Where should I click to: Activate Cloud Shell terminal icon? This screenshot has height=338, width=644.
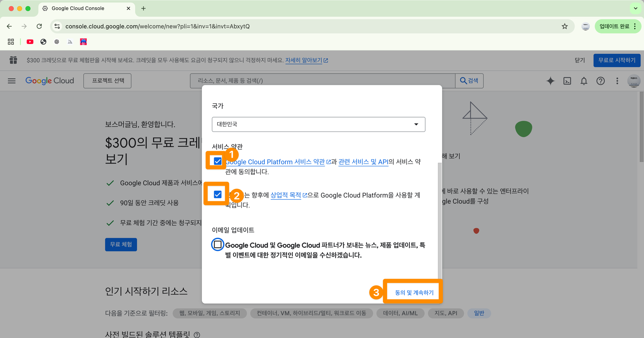[567, 81]
